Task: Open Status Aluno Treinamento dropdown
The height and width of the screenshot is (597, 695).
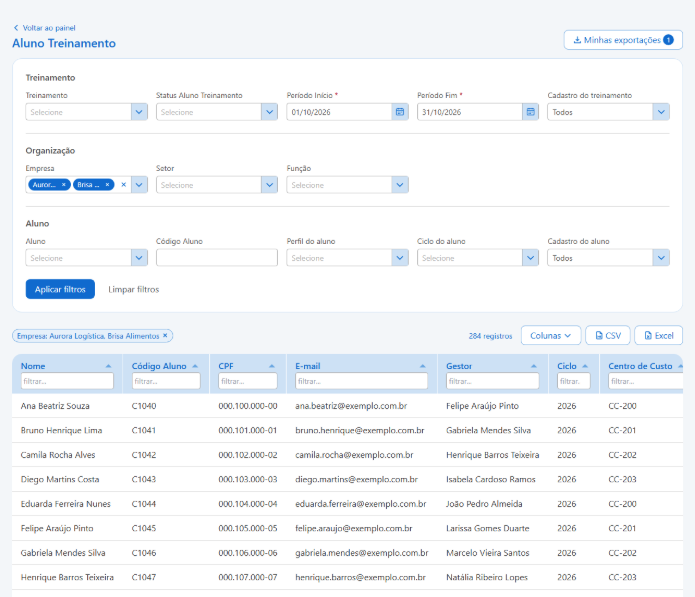Action: [269, 112]
